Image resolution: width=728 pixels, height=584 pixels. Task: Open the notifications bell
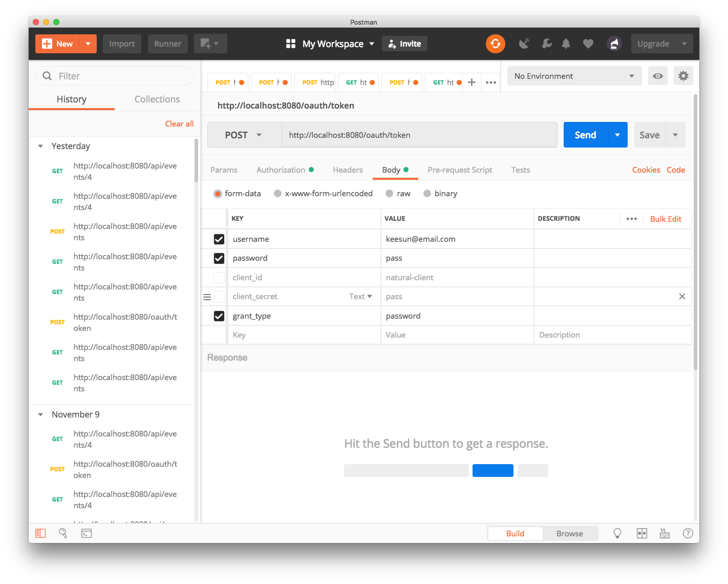pyautogui.click(x=566, y=44)
